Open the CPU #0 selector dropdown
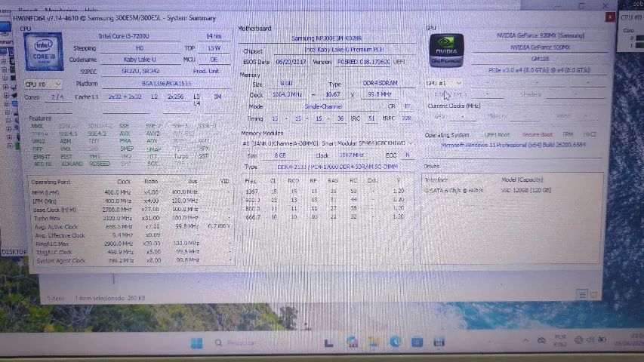 [x=43, y=84]
